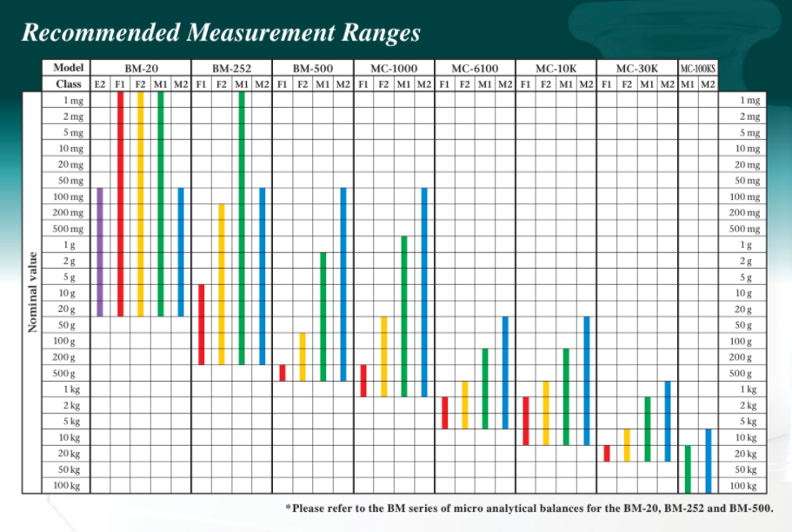This screenshot has width=792, height=532.
Task: Select the M1 class cell under MC-1000
Action: coord(403,84)
